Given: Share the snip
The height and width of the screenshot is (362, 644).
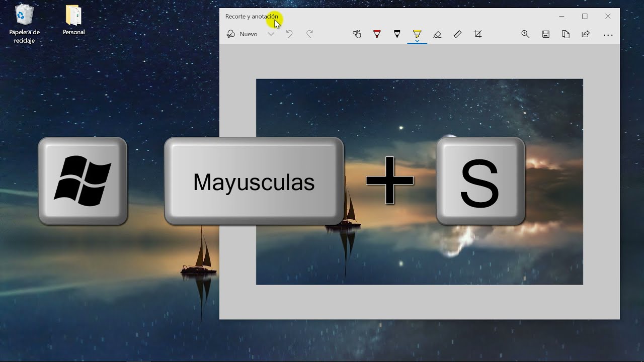Looking at the screenshot, I should pyautogui.click(x=586, y=34).
